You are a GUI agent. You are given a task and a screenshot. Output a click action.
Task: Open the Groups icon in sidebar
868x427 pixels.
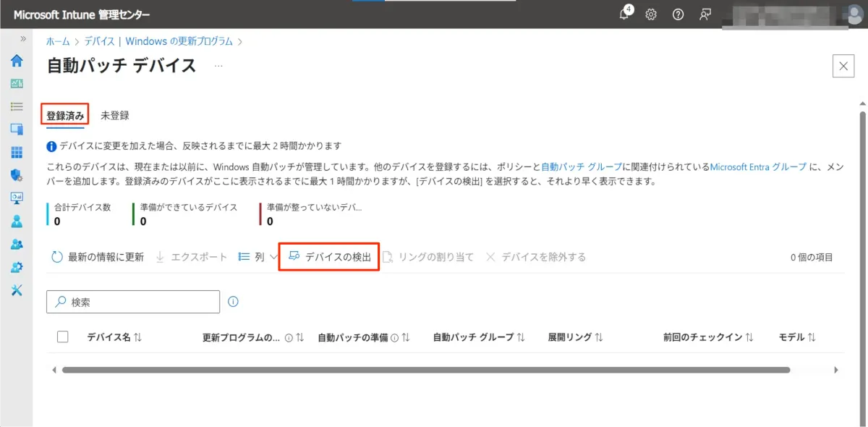click(x=17, y=244)
